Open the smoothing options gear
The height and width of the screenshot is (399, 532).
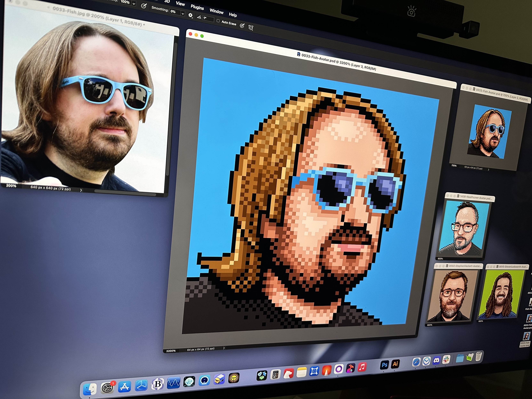click(x=190, y=15)
